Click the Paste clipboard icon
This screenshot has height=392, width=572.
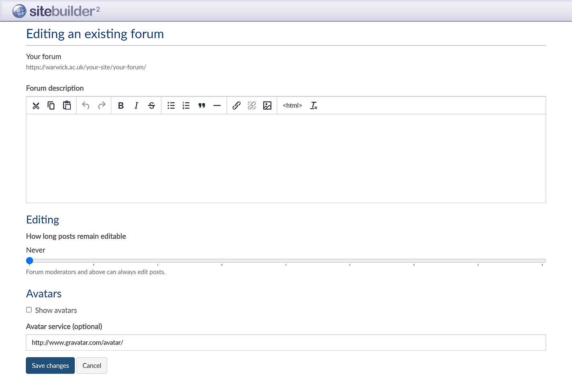click(x=67, y=106)
